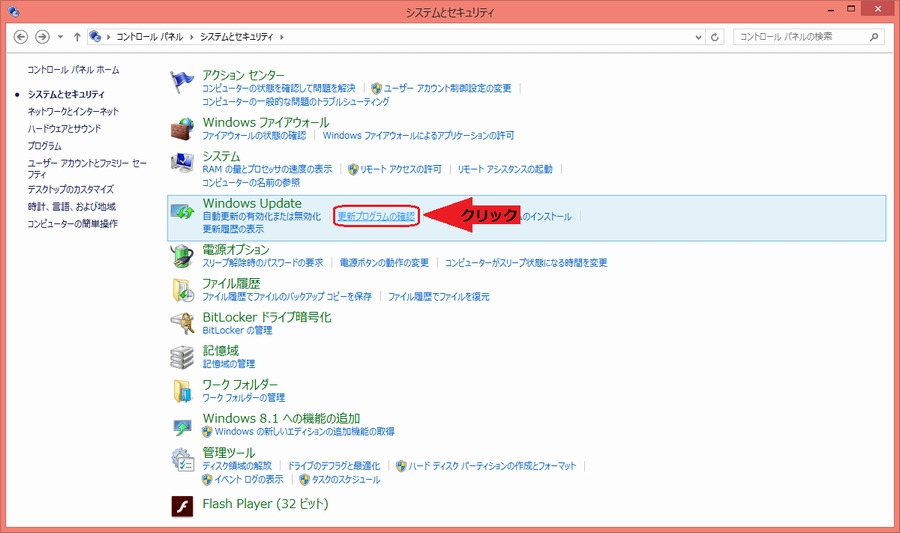The width and height of the screenshot is (900, 533).
Task: Click the Control Panel icon in address bar
Action: pos(95,36)
